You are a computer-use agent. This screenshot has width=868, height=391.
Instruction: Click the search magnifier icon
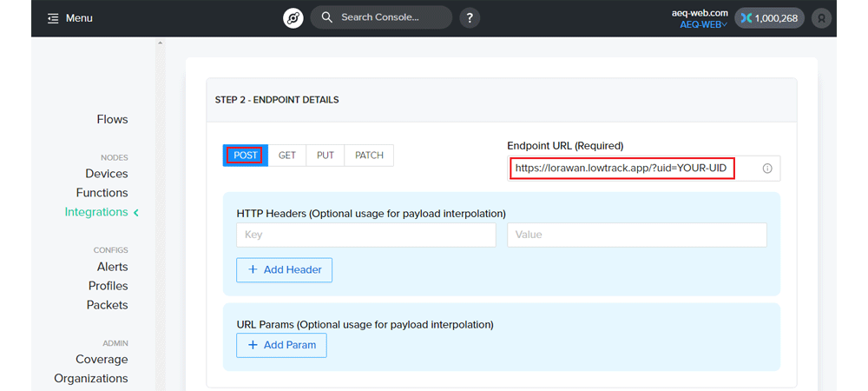(326, 17)
